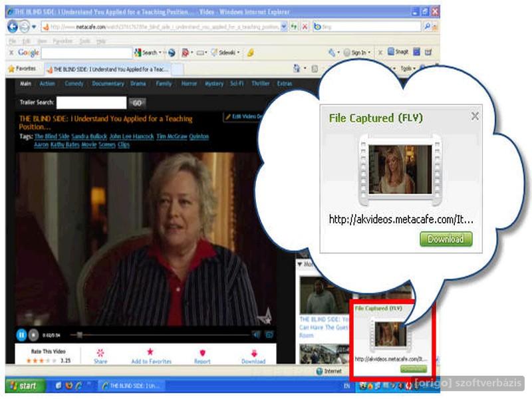
Task: Click the last Snagit toolbar icon
Action: pyautogui.click(x=428, y=52)
